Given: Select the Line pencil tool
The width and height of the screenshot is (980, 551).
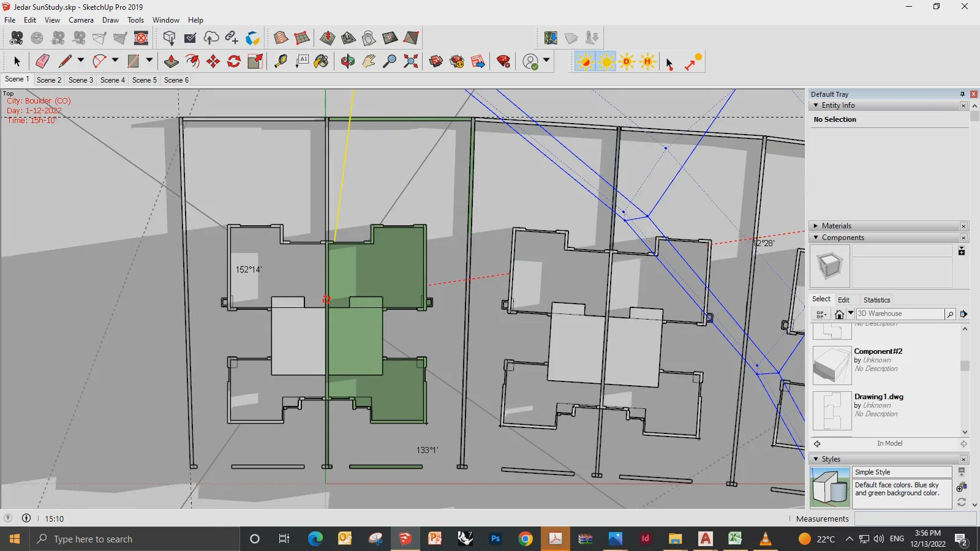Looking at the screenshot, I should click(65, 61).
